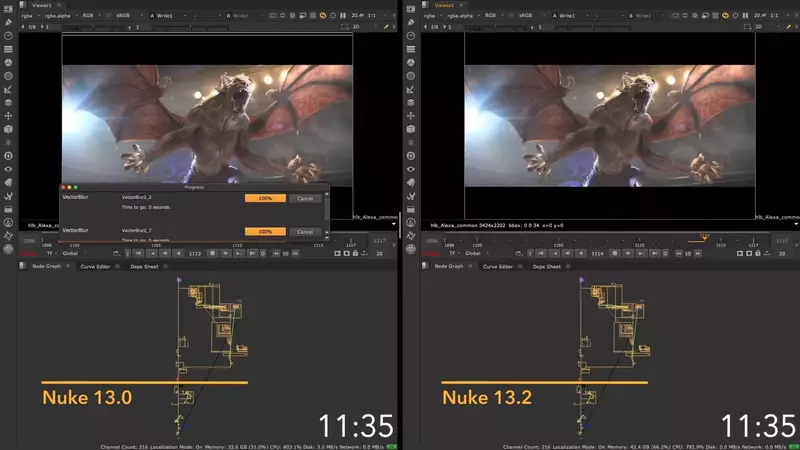Toggle the ROI region icon in left viewer

(344, 27)
